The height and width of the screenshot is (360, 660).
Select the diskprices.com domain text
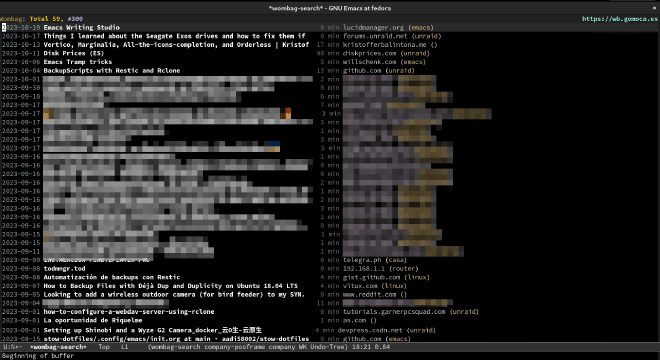(369, 53)
